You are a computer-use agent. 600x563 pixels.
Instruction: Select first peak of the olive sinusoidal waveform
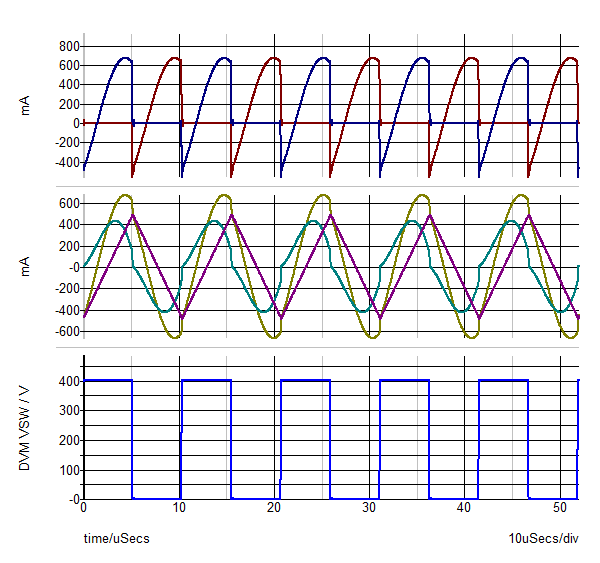click(126, 195)
